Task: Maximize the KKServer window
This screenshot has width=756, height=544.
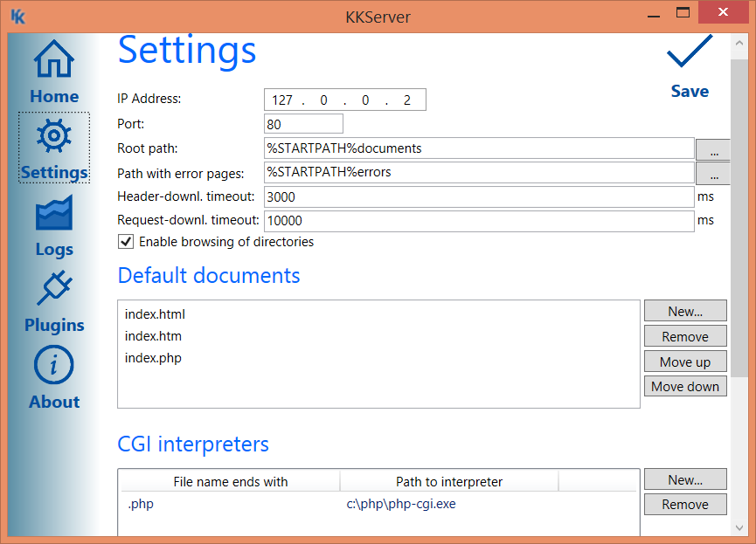Action: tap(683, 13)
